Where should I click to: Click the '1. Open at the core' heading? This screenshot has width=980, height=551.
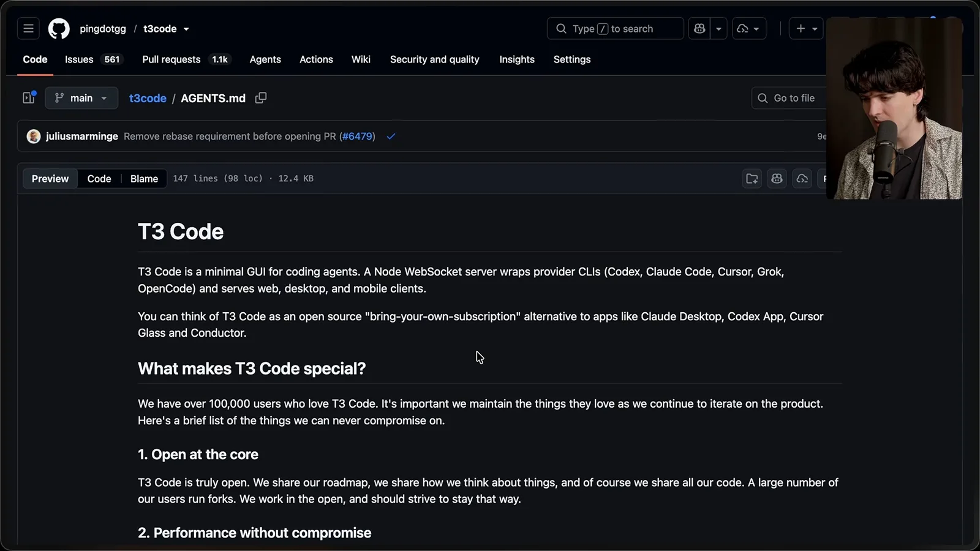click(x=198, y=454)
